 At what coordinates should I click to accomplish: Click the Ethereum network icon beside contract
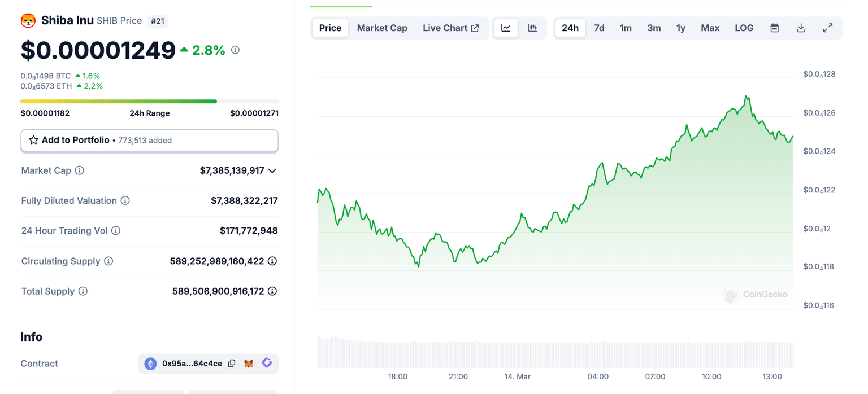coord(150,364)
